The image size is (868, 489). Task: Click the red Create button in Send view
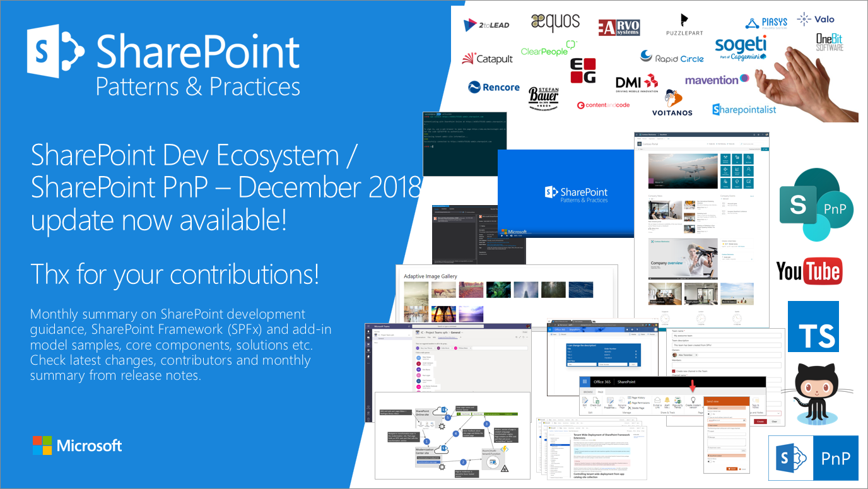760,421
